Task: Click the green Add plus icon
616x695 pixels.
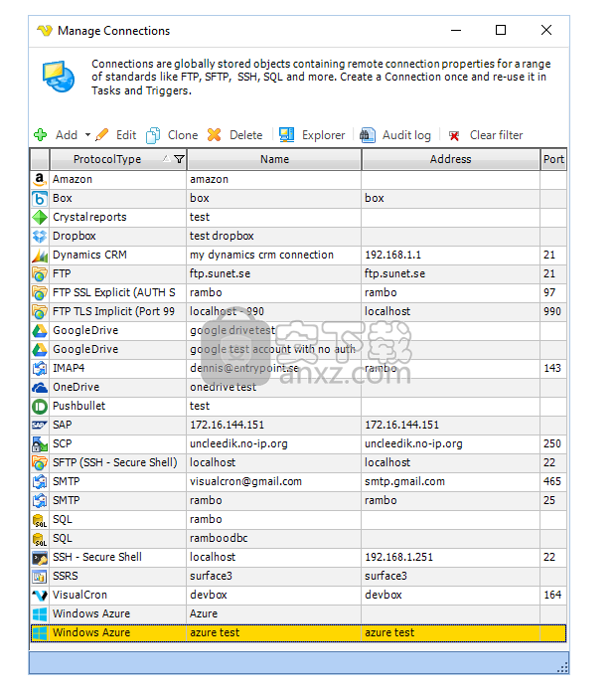Action: (41, 135)
